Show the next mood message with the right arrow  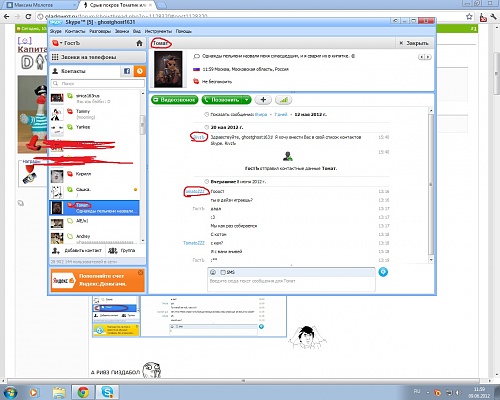coord(428,57)
